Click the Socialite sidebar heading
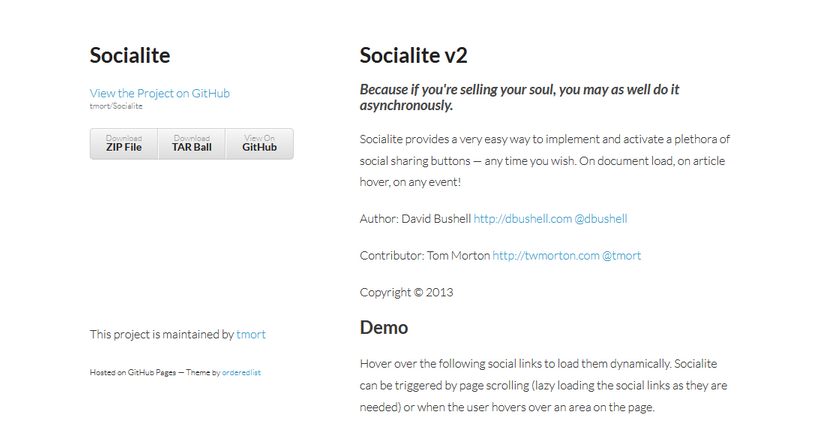 point(130,55)
